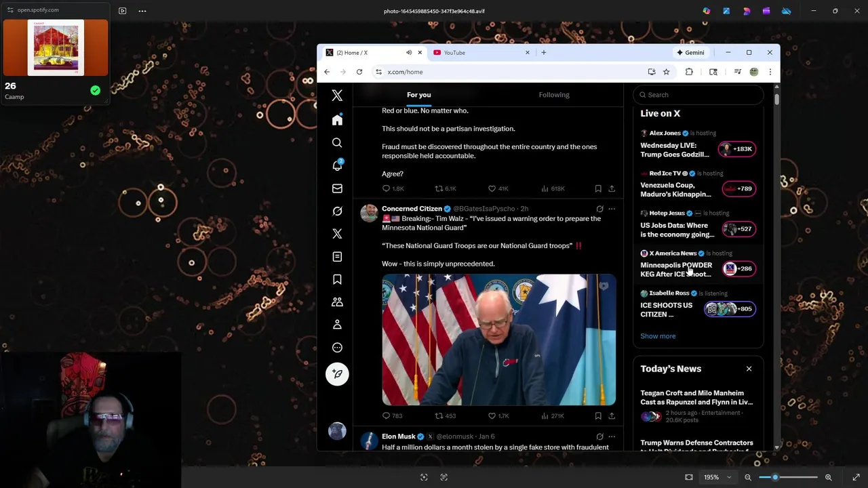This screenshot has height=488, width=868.
Task: Open Communities people icon in X sidebar
Action: tap(337, 302)
